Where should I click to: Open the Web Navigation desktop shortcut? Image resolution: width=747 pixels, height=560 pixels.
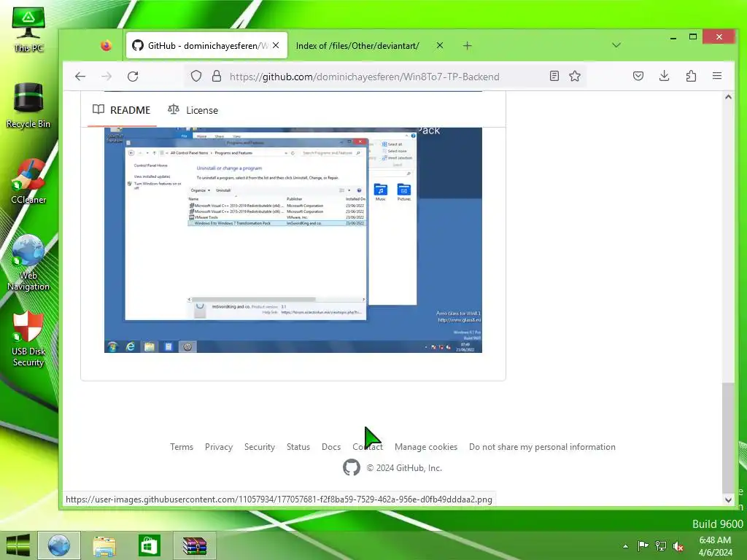click(x=28, y=262)
